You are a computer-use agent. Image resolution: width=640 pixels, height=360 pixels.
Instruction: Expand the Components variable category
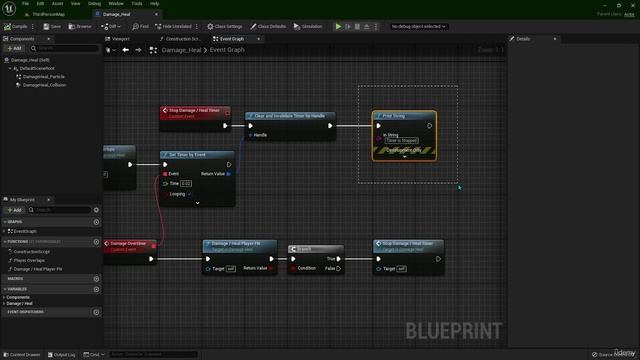point(4,298)
